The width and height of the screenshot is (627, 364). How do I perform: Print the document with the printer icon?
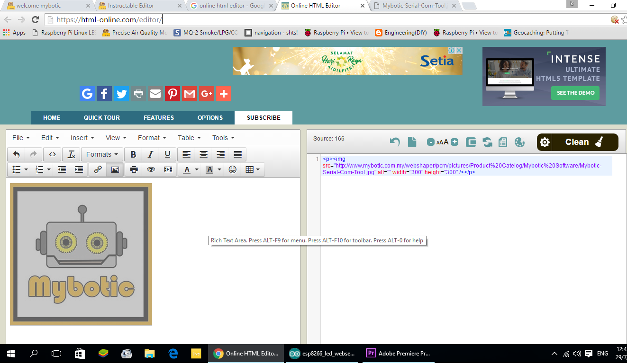click(x=134, y=169)
